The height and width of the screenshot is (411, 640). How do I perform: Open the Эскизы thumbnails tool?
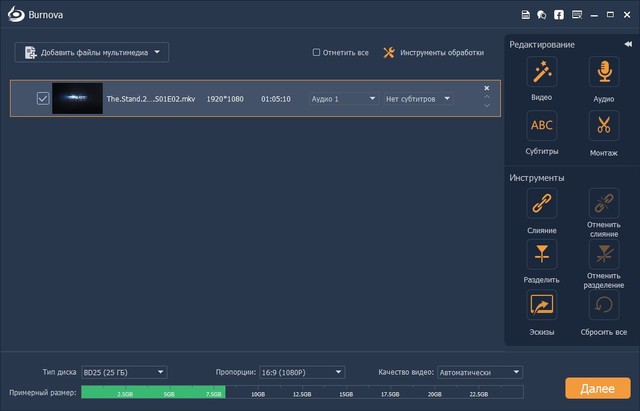541,305
